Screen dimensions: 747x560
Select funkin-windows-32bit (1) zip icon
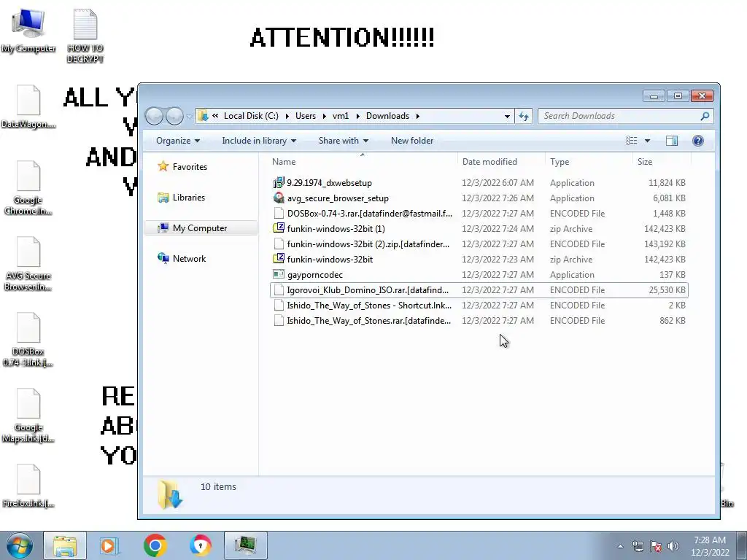tap(279, 228)
